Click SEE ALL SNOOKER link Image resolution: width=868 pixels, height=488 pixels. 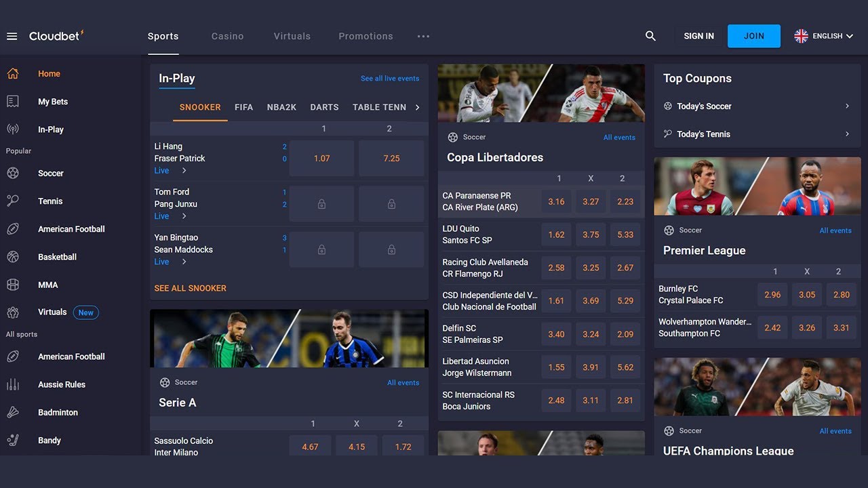click(190, 288)
